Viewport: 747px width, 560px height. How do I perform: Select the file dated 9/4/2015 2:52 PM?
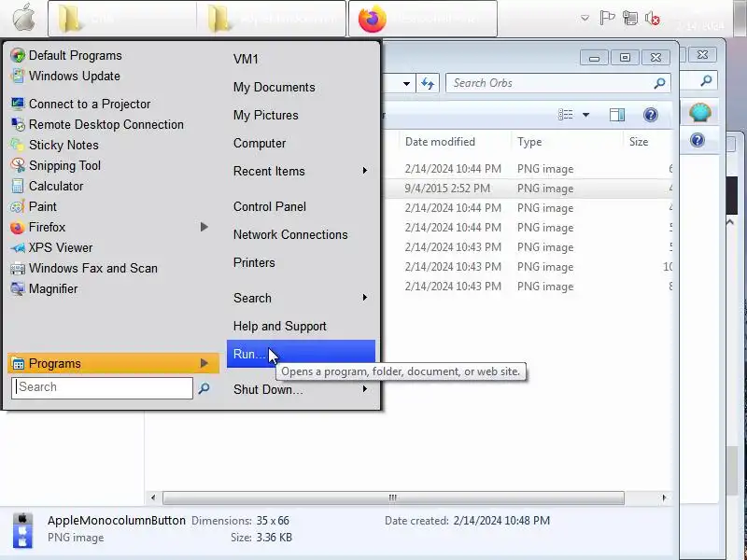(529, 189)
